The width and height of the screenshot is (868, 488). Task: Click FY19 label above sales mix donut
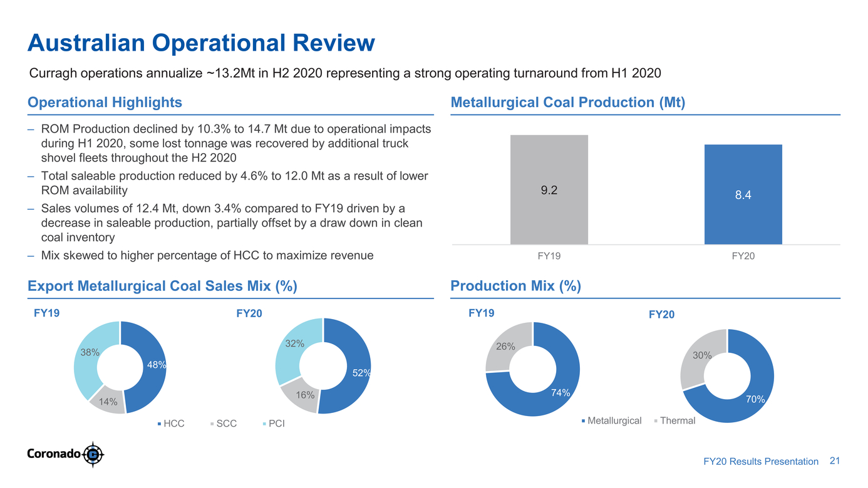click(x=46, y=313)
